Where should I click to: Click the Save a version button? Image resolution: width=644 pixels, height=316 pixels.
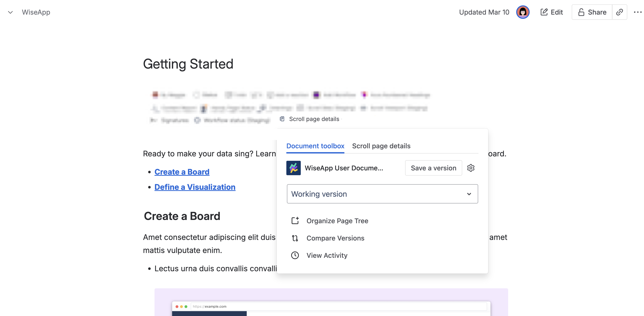pos(434,168)
